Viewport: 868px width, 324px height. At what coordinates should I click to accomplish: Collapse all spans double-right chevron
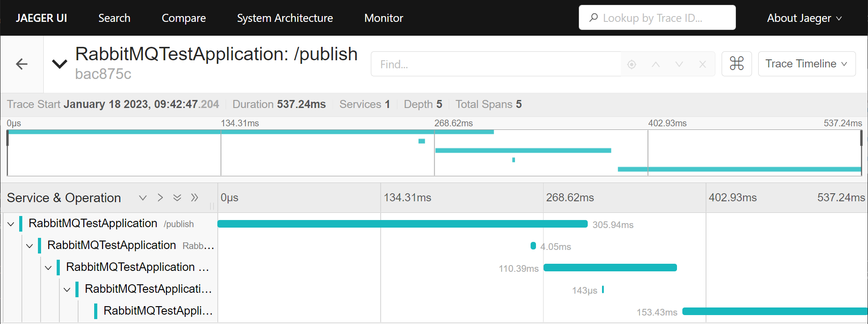point(195,198)
